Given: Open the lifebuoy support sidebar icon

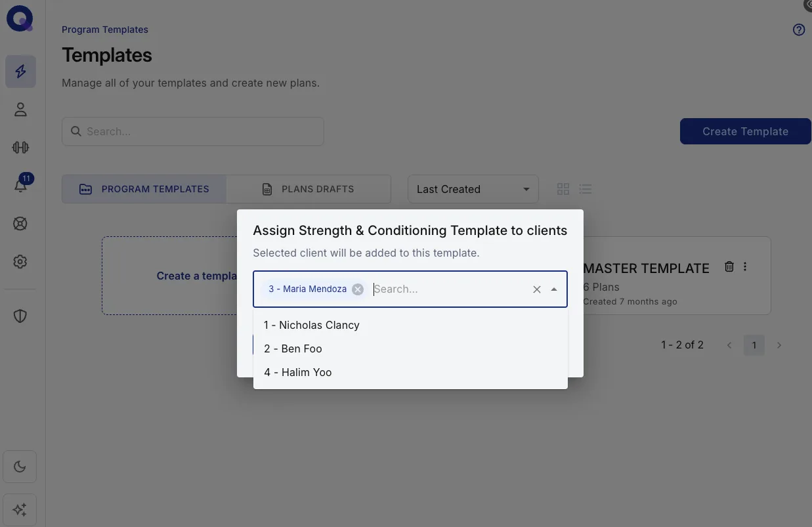Looking at the screenshot, I should [x=20, y=224].
